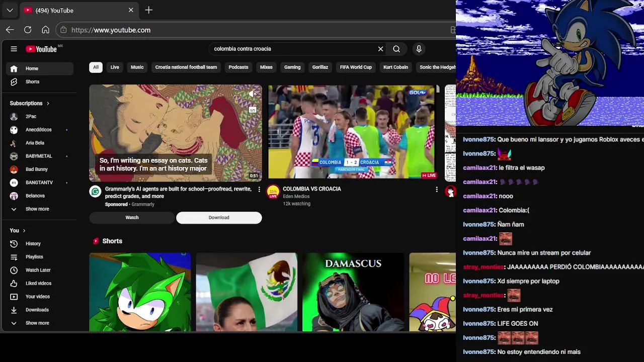Select the Gaming filter chip
The width and height of the screenshot is (644, 362).
(x=292, y=67)
